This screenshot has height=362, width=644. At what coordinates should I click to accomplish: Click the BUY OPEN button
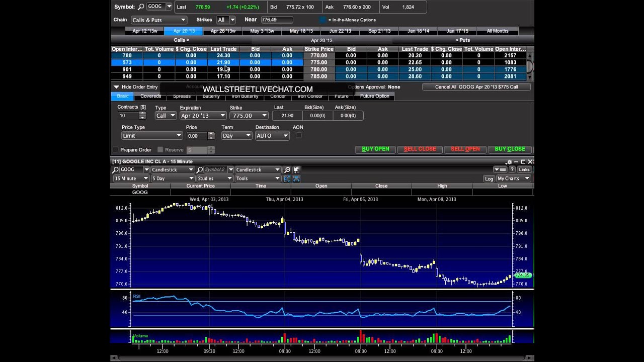[x=375, y=149]
